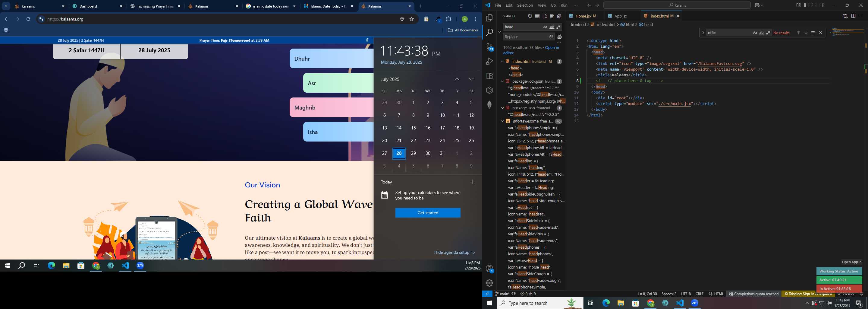Click Completions quota reached status item
Viewport: 868px width, 309px height.
pos(754,294)
